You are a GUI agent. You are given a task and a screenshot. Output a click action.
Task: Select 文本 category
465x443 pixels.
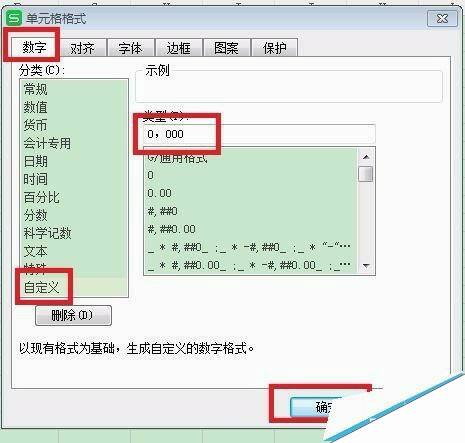tap(73, 251)
